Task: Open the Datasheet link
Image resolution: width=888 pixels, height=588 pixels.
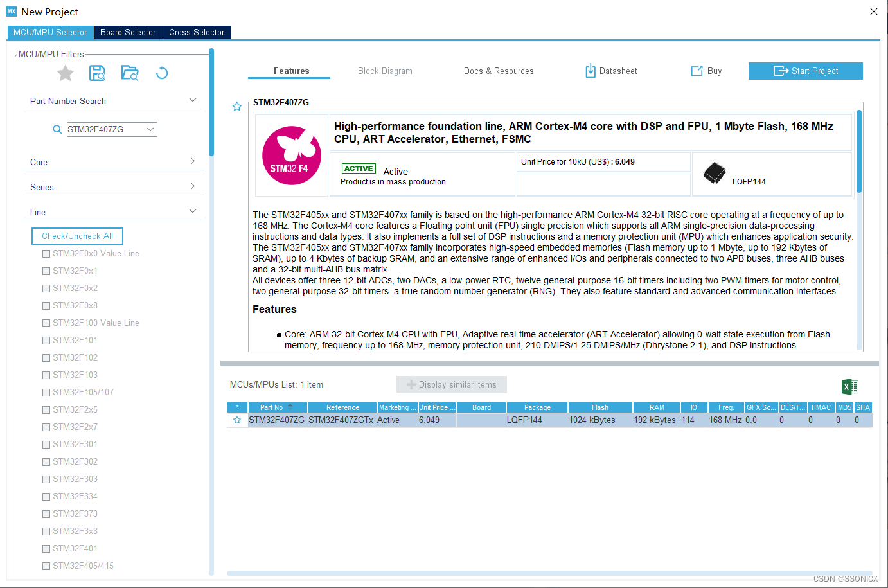Action: pos(611,71)
